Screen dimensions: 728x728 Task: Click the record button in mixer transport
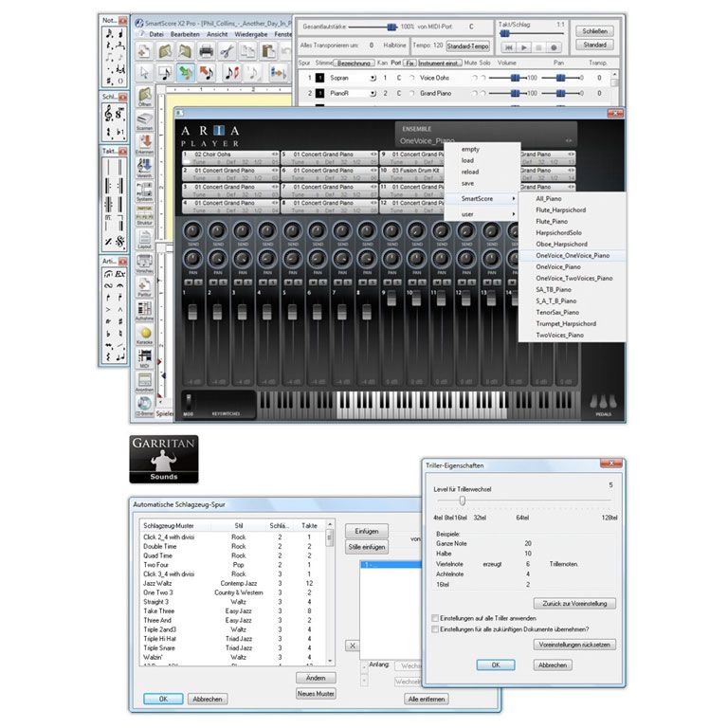pos(554,47)
